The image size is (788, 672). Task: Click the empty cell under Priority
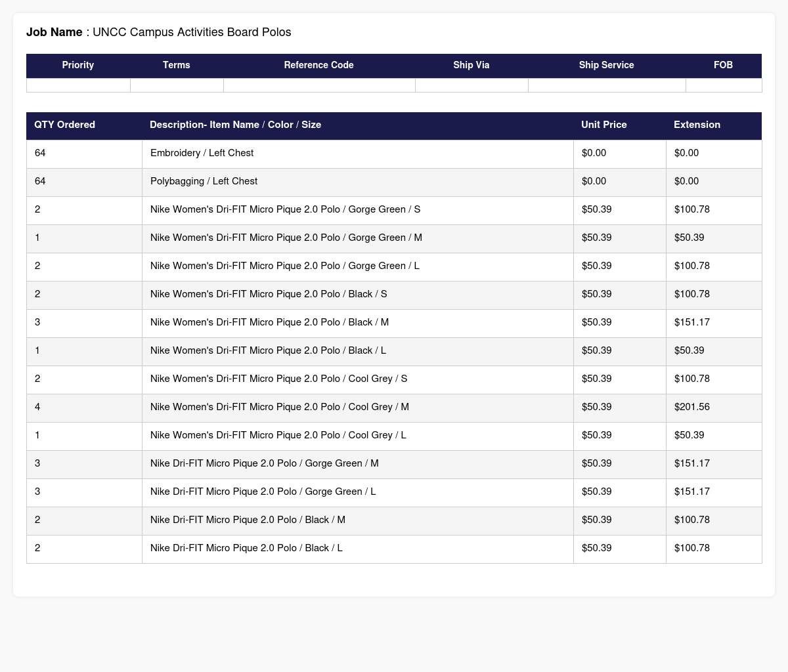pos(78,85)
